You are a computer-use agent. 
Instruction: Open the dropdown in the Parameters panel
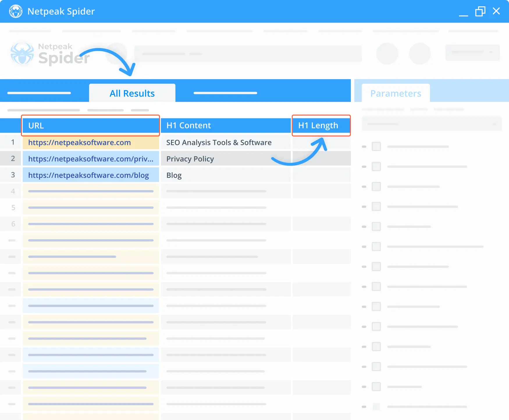click(432, 124)
